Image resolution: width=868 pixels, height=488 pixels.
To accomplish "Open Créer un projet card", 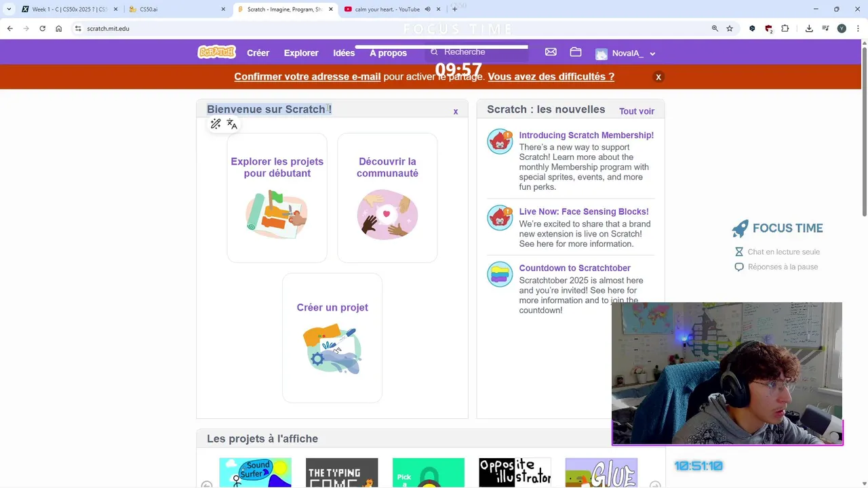I will (x=332, y=338).
